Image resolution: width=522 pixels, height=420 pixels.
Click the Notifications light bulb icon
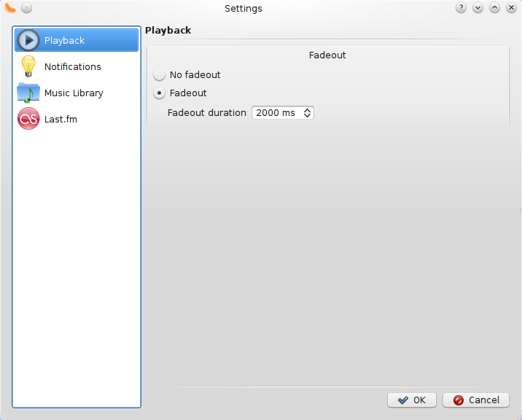point(28,66)
